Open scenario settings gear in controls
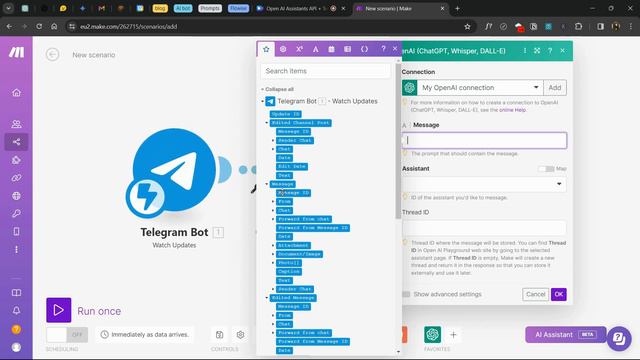 point(240,335)
